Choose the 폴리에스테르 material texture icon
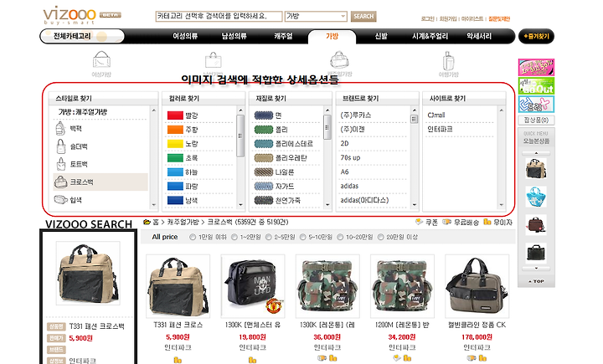 tap(264, 144)
